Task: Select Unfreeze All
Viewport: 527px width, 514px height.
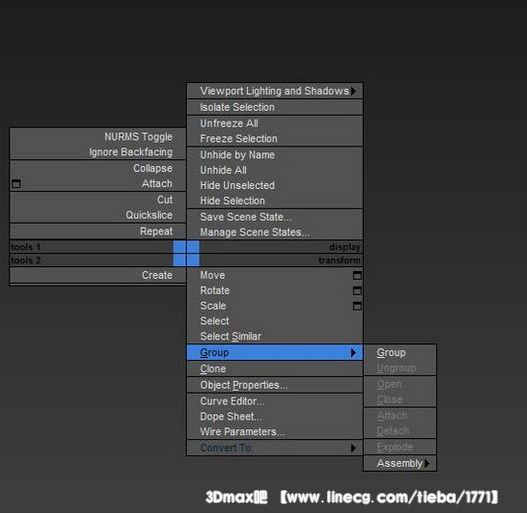Action: [x=275, y=123]
